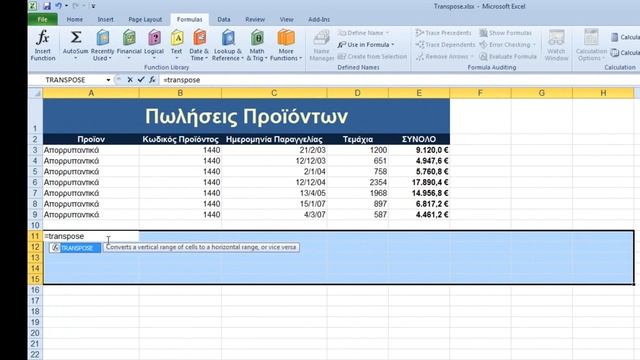This screenshot has height=360, width=640.
Task: Click cell with total 4.461,2 €
Action: pyautogui.click(x=419, y=214)
